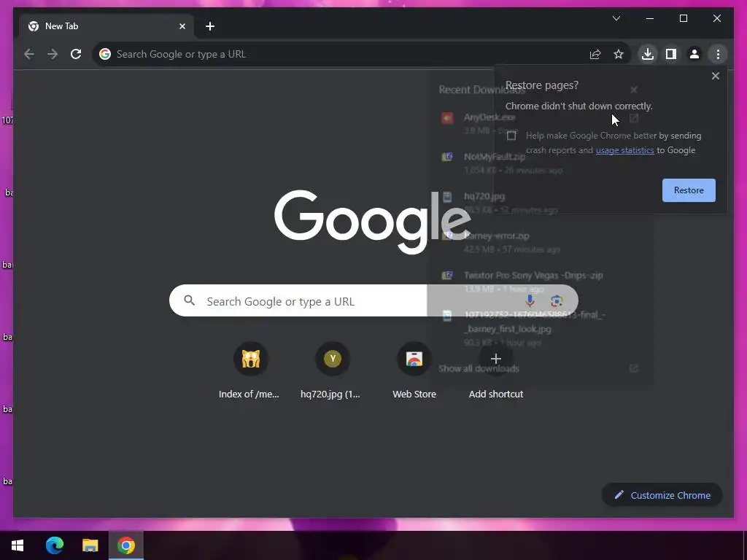Select the New Tab tab

[107, 26]
